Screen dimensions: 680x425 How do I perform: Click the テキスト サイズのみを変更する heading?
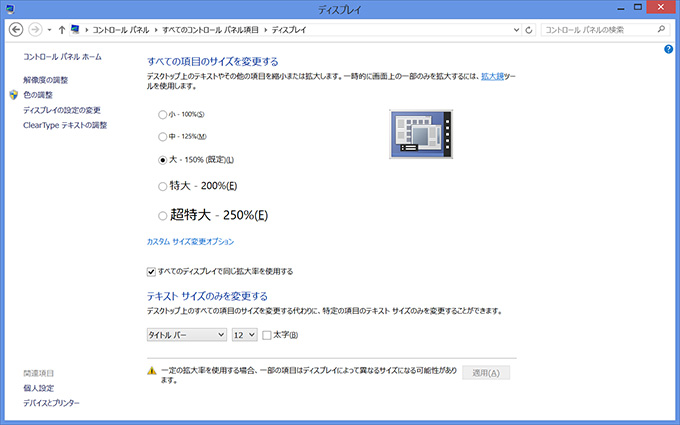(x=207, y=296)
